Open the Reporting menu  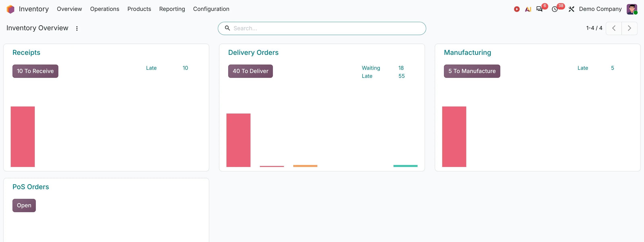[x=172, y=9]
